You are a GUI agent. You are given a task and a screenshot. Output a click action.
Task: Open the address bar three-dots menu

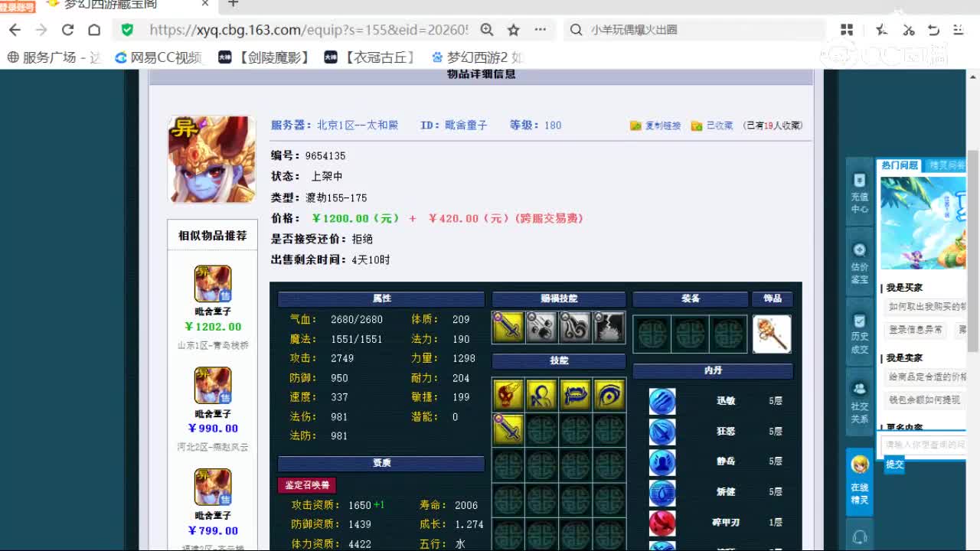coord(541,30)
